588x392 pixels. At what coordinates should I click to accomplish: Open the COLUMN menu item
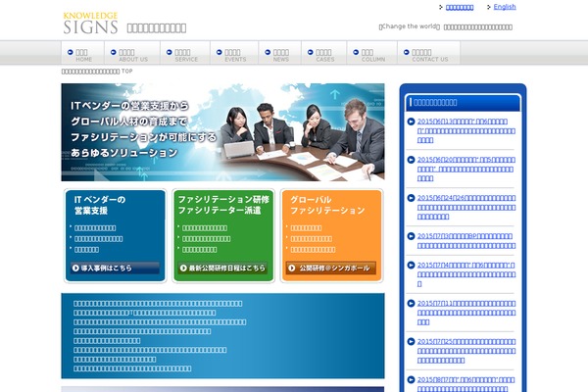click(x=372, y=53)
